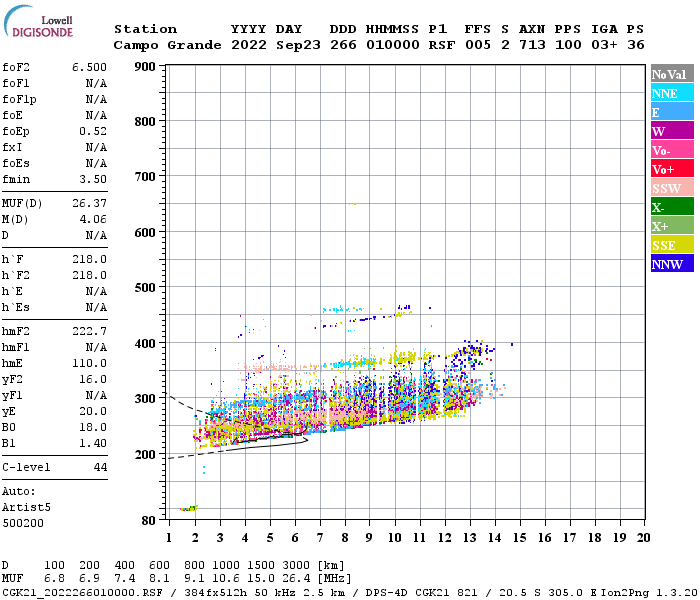Select the NNE cyan legend swatch
Image resolution: width=700 pixels, height=600 pixels.
(x=672, y=93)
